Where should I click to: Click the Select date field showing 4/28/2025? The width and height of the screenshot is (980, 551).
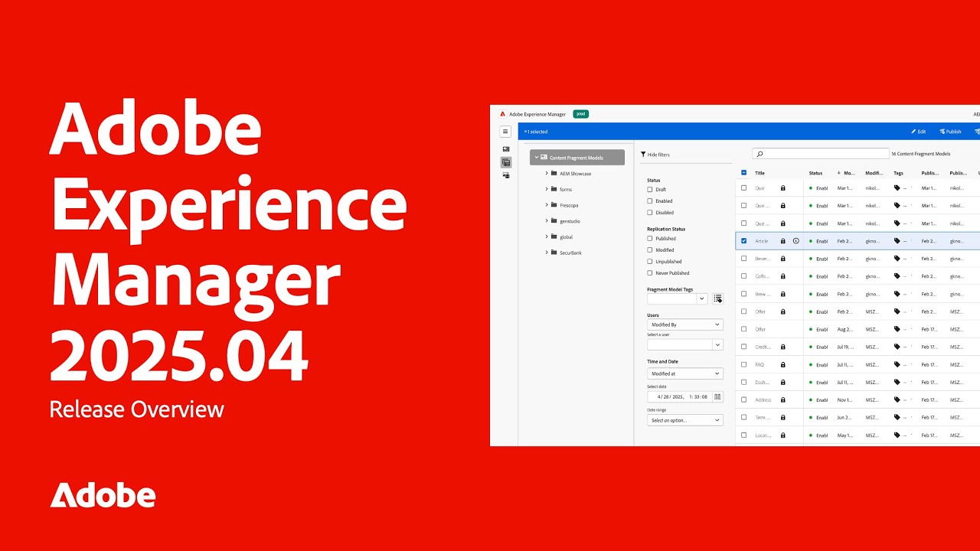pos(685,396)
